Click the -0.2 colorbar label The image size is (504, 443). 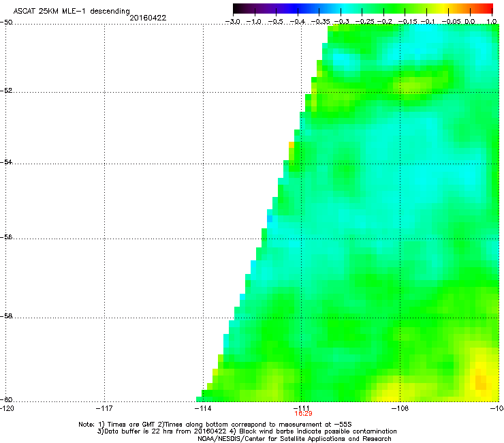tap(384, 22)
